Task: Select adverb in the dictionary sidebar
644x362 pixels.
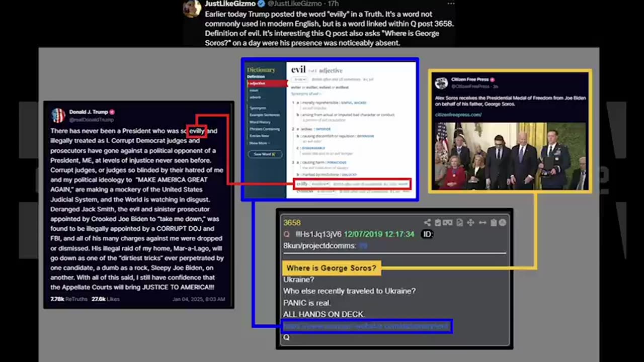Action: click(255, 97)
